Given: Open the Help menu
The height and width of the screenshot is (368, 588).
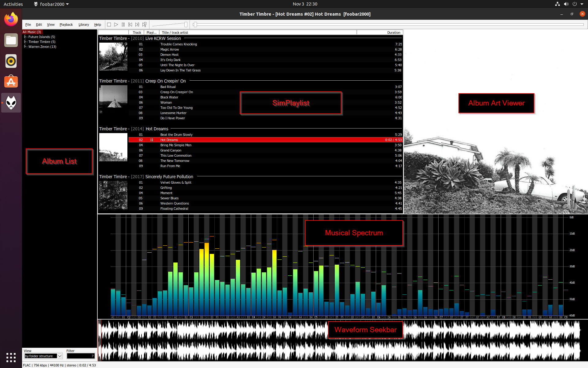Looking at the screenshot, I should click(x=97, y=25).
